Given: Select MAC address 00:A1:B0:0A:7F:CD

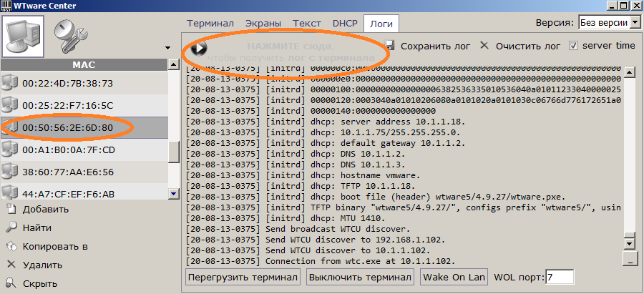Looking at the screenshot, I should pyautogui.click(x=68, y=150).
